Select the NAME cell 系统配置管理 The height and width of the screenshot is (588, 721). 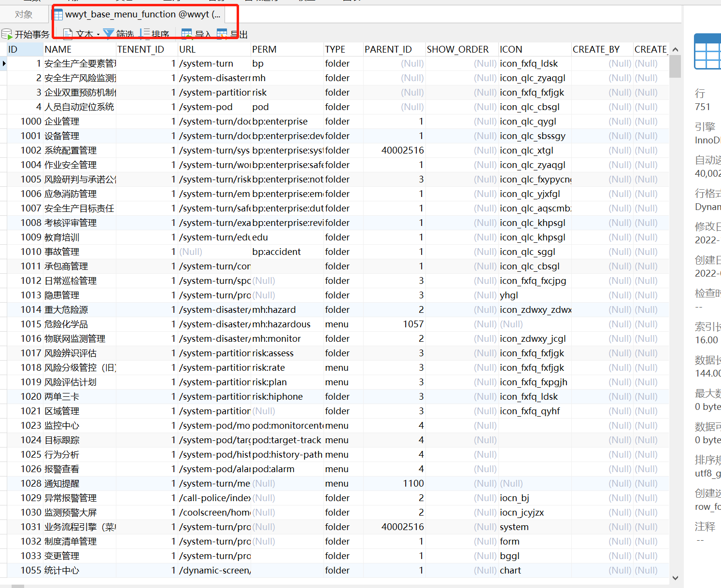80,150
